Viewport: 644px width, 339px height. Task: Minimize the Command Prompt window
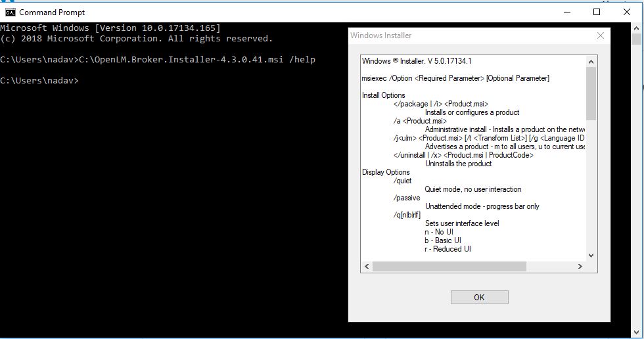[566, 12]
